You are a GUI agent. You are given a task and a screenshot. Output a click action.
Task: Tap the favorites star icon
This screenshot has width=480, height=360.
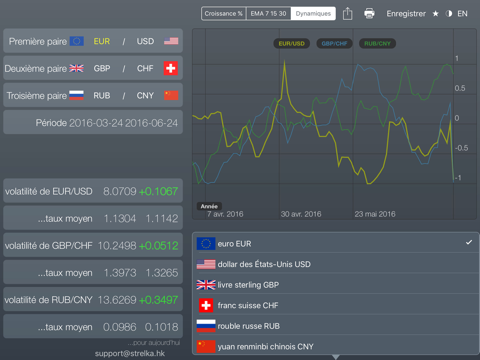pyautogui.click(x=435, y=14)
